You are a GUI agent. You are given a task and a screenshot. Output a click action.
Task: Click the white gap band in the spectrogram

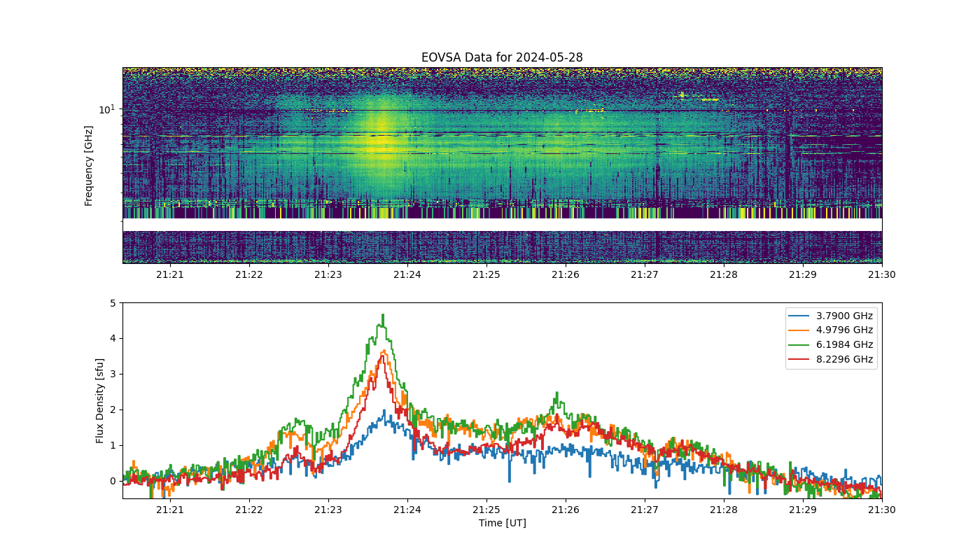click(x=502, y=225)
